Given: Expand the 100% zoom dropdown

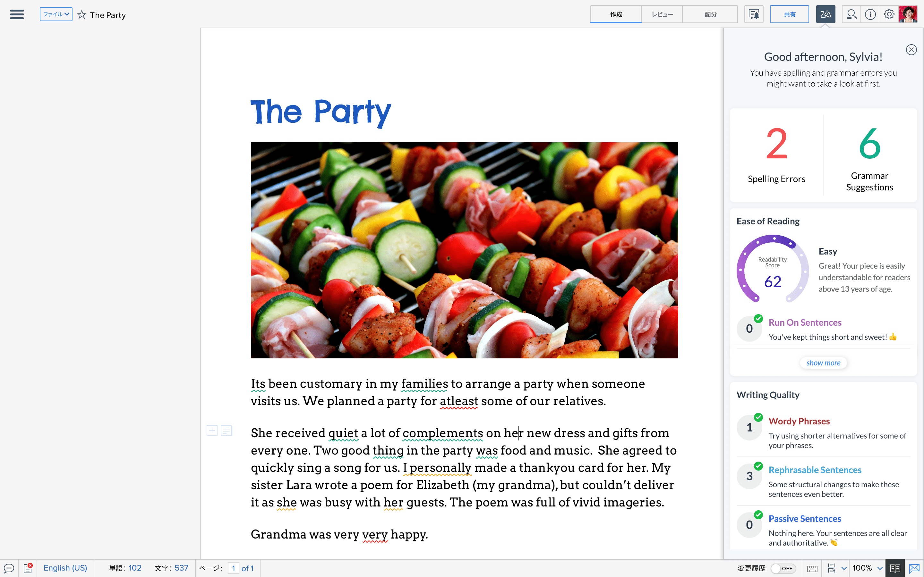Looking at the screenshot, I should [880, 568].
